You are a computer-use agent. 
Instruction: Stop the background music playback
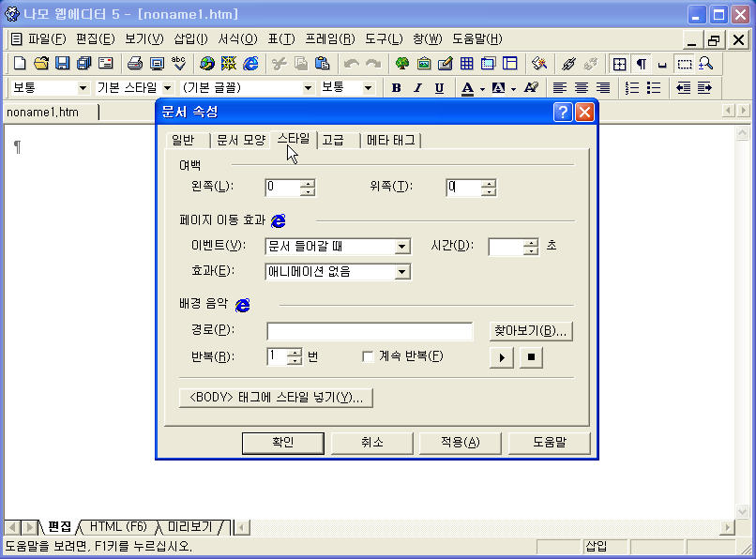pyautogui.click(x=531, y=358)
